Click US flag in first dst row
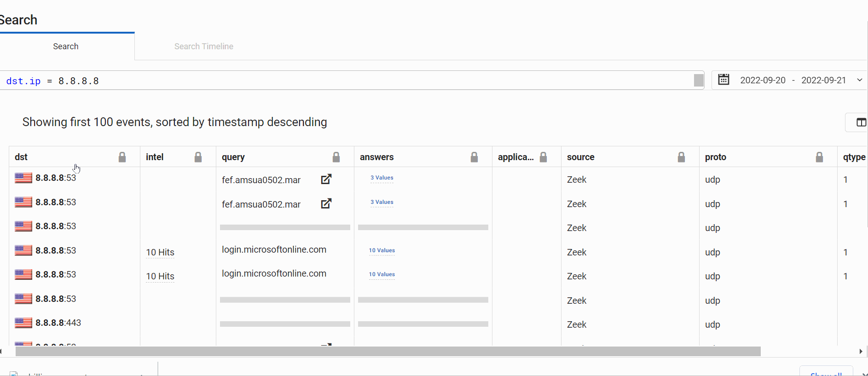This screenshot has height=376, width=868. [23, 178]
